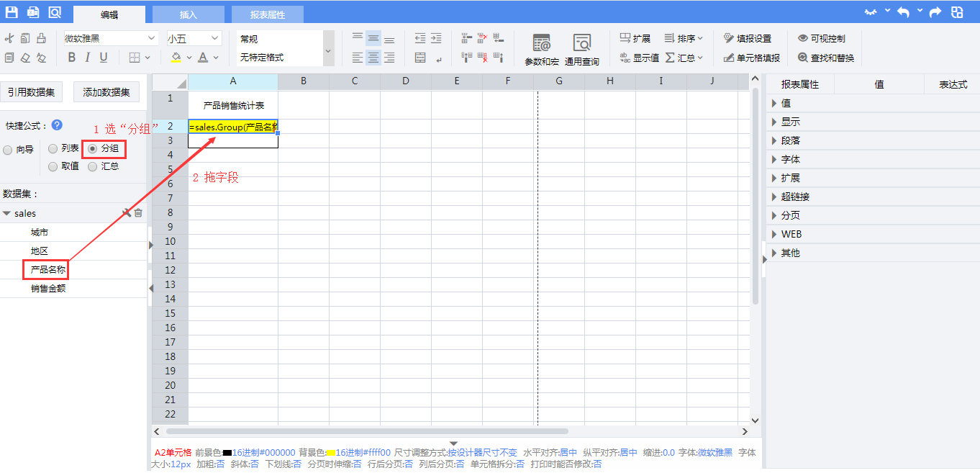Viewport: 980px width, 473px height.
Task: Select the 销售金额 field in dataset
Action: pyautogui.click(x=48, y=289)
